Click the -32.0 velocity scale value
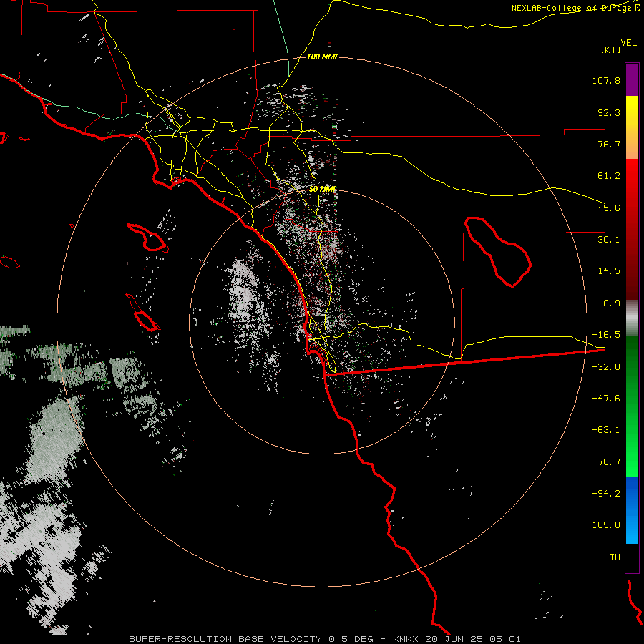This screenshot has width=644, height=644. tap(606, 367)
